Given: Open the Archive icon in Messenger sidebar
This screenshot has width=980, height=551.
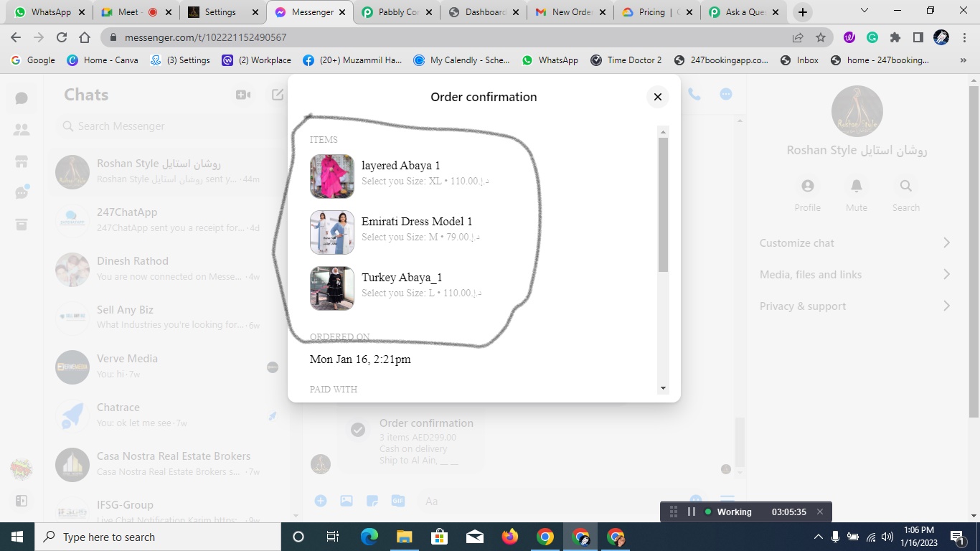Looking at the screenshot, I should (x=22, y=225).
